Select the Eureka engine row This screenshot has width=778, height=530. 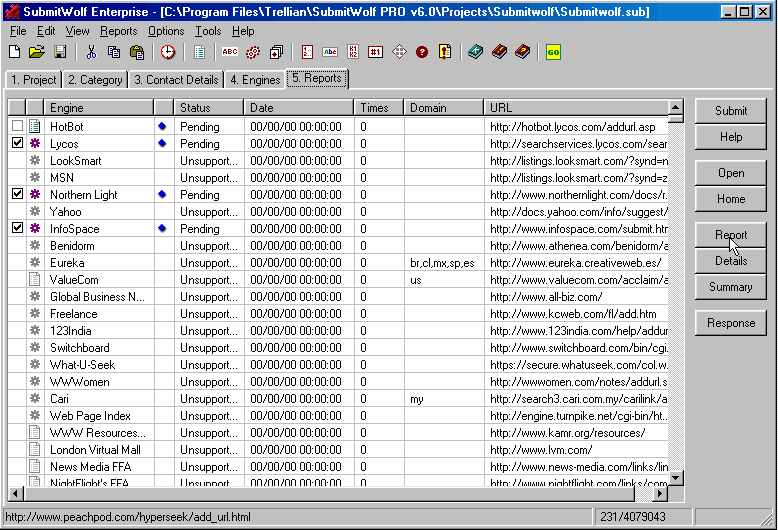(x=338, y=263)
